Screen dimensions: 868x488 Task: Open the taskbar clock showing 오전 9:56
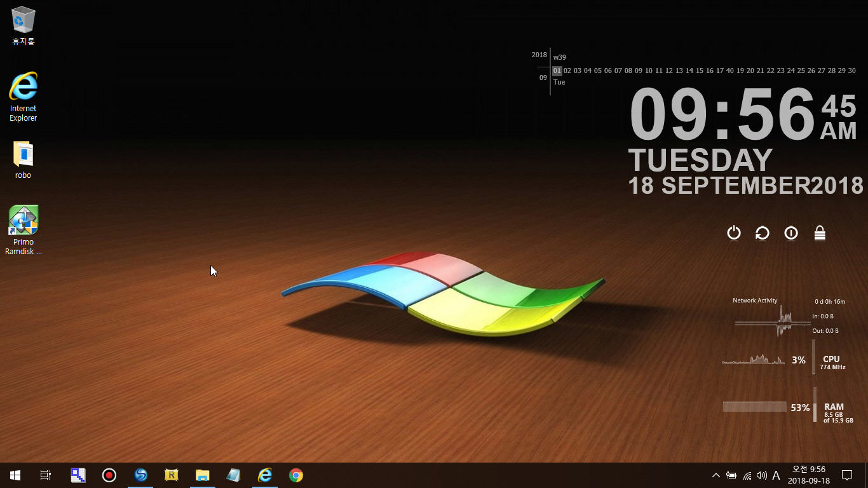pyautogui.click(x=808, y=475)
